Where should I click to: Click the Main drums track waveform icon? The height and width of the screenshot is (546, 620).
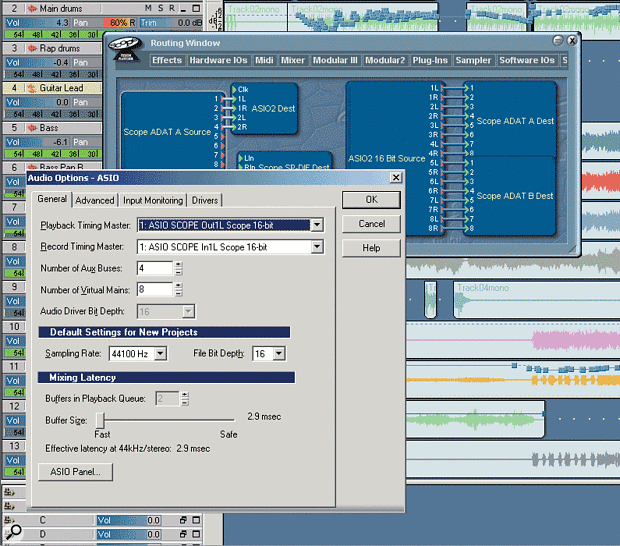tap(32, 8)
